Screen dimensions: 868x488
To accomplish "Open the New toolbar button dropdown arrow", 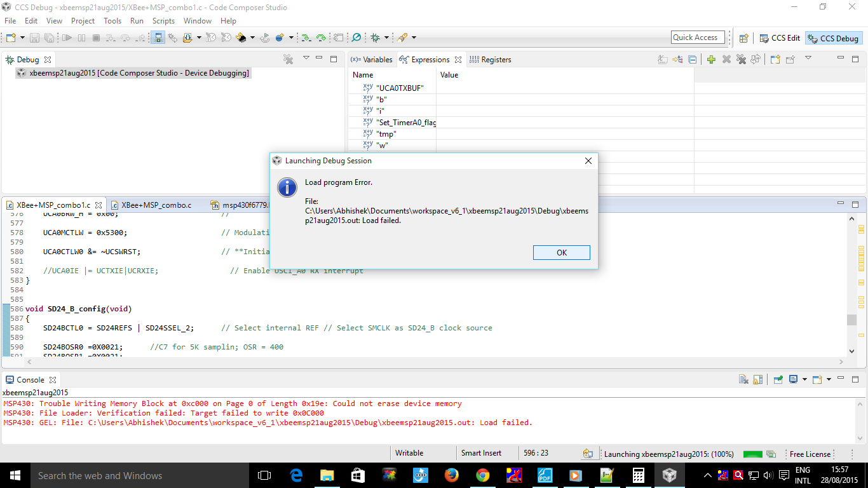I will click(22, 38).
